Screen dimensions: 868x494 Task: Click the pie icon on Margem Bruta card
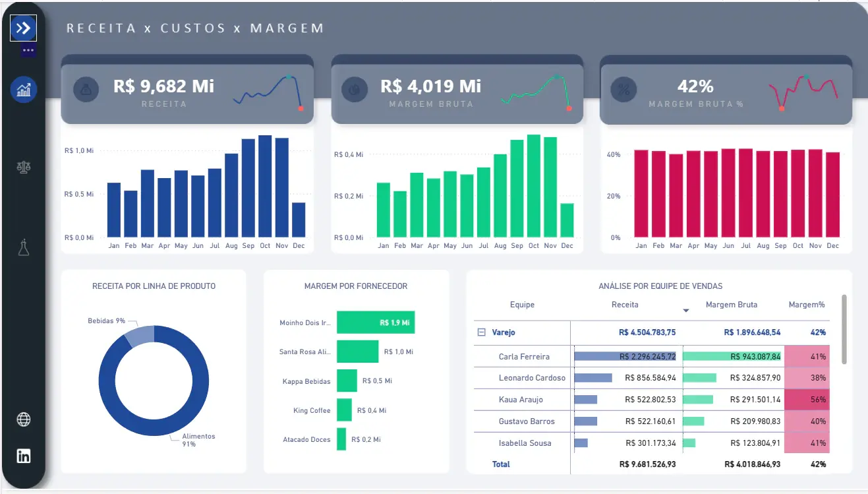click(354, 89)
